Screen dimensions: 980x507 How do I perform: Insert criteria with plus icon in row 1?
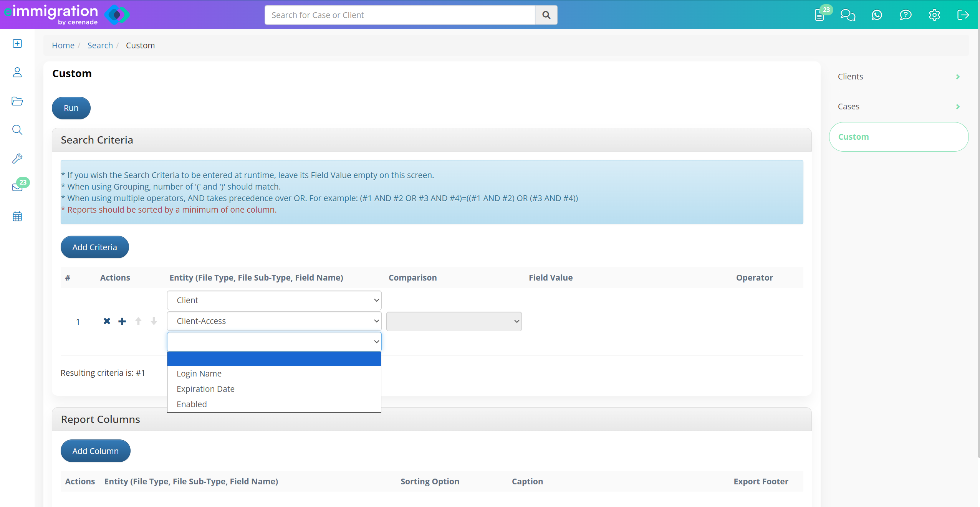pyautogui.click(x=122, y=321)
